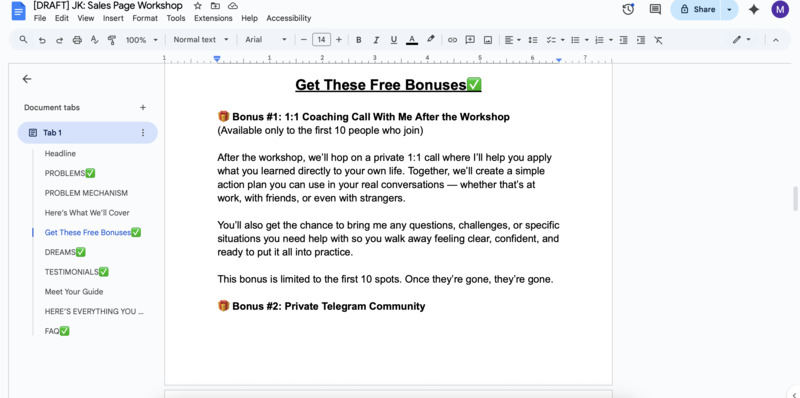Toggle the bulleted list

tap(575, 40)
